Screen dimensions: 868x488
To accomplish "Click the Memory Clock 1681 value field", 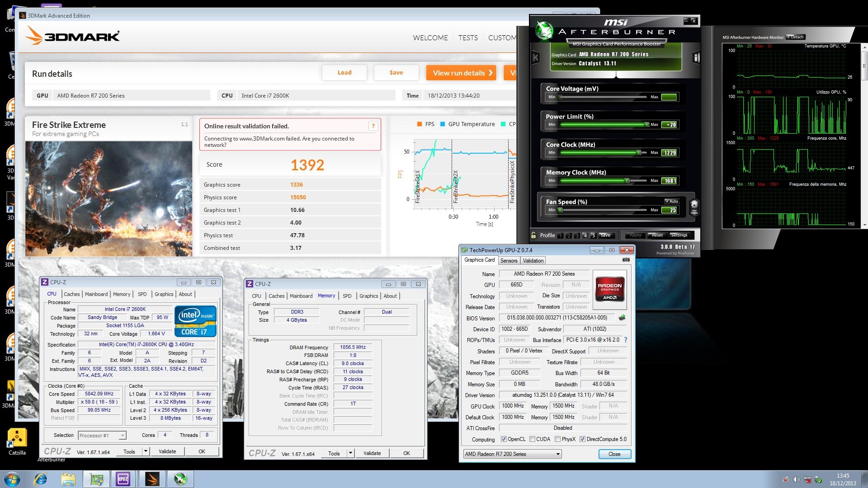I will point(670,181).
